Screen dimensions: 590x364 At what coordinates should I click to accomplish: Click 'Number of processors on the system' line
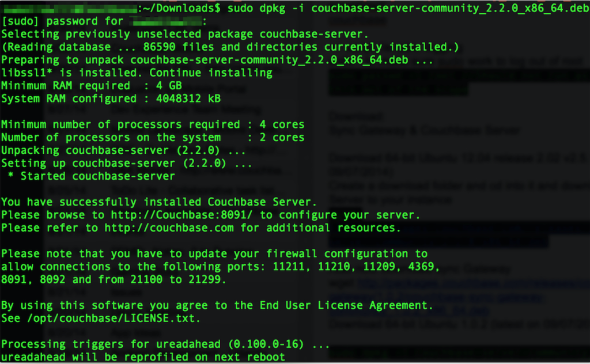pyautogui.click(x=153, y=137)
